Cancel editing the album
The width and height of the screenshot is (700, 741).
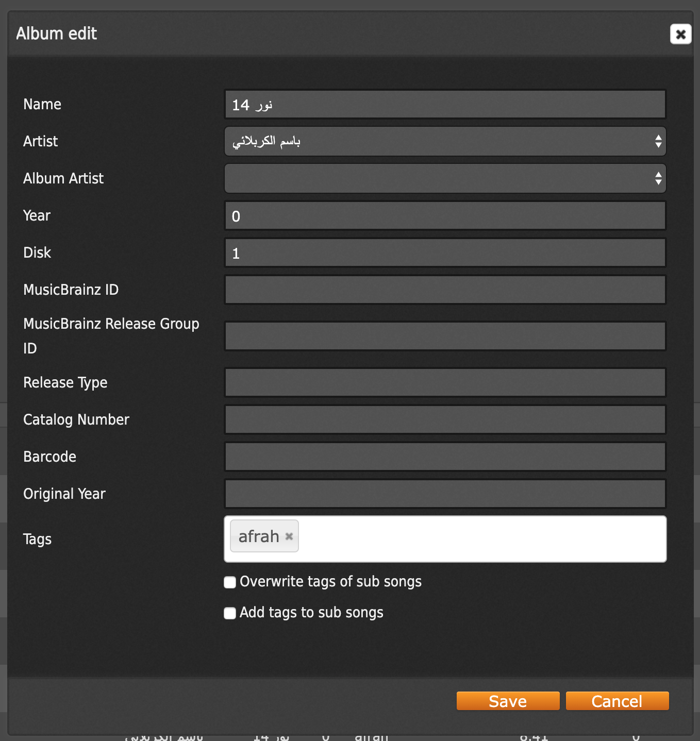pyautogui.click(x=616, y=701)
